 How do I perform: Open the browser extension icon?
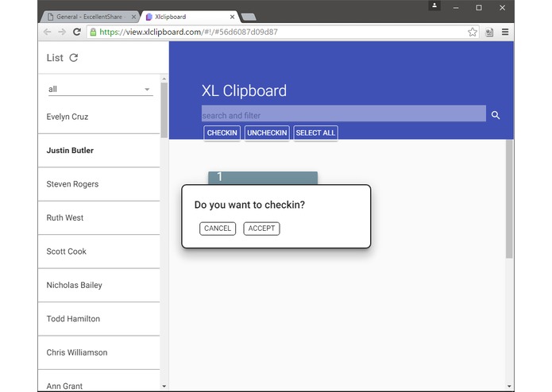(489, 33)
